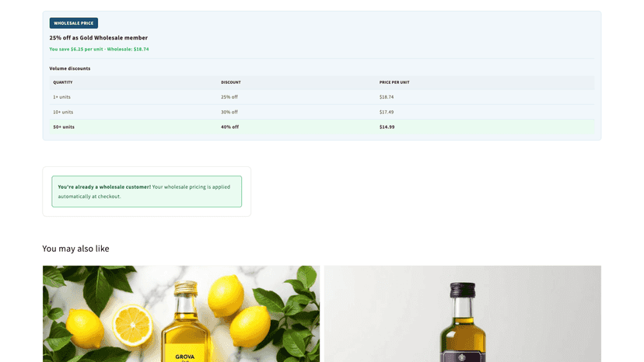
Task: Select the '40% off' discount cell
Action: 229,127
